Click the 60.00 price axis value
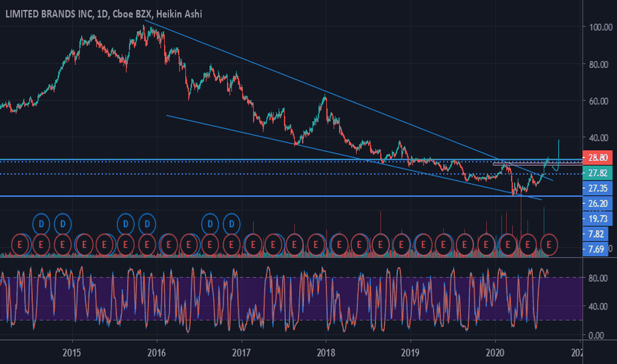The width and height of the screenshot is (617, 364). pyautogui.click(x=598, y=101)
